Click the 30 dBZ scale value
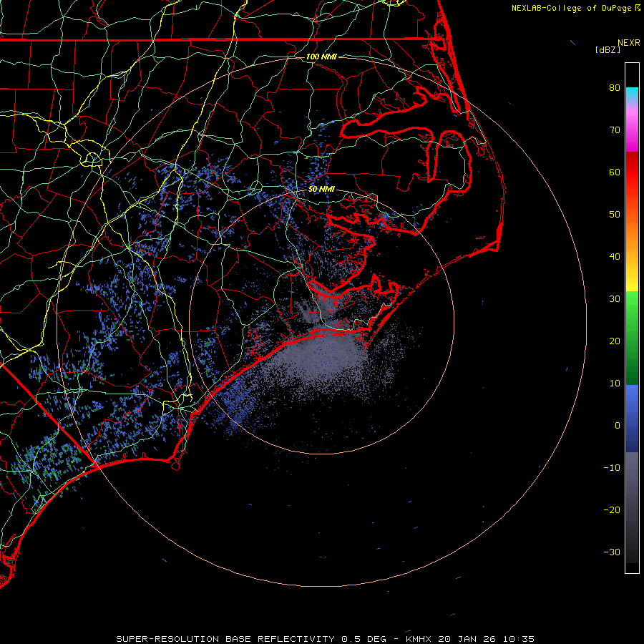The width and height of the screenshot is (644, 644). 615,299
